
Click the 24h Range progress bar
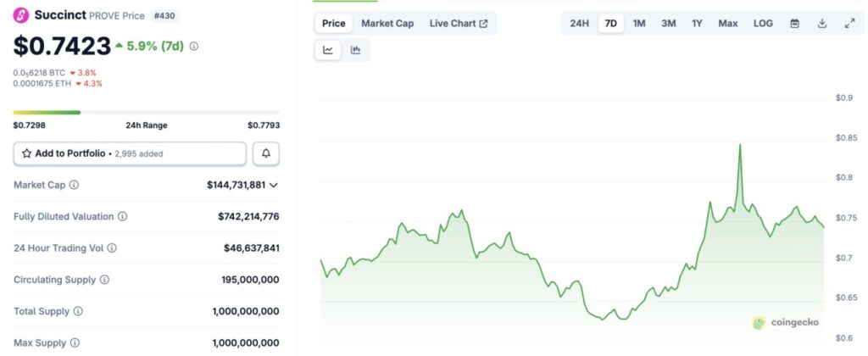coord(146,112)
